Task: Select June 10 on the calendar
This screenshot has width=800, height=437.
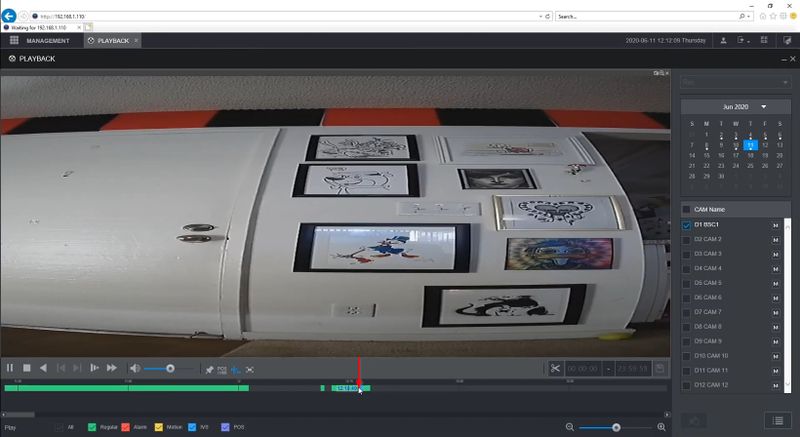Action: [736, 145]
